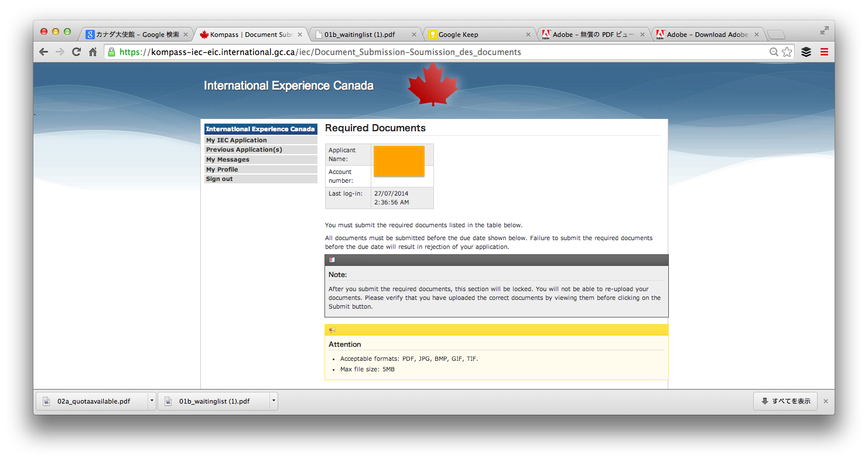Open the Chrome menu hamburger icon
This screenshot has height=461, width=868.
tap(824, 52)
